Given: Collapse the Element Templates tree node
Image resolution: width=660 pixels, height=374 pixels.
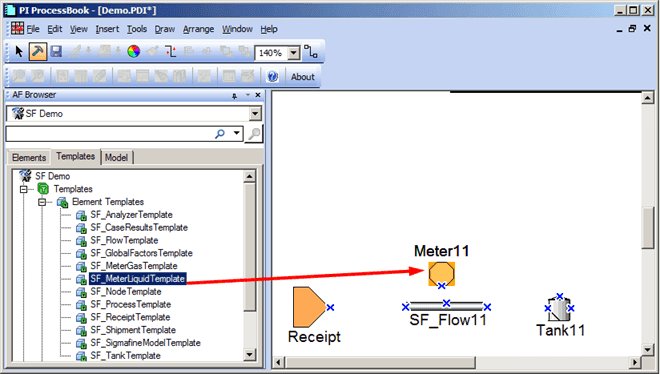Looking at the screenshot, I should point(42,202).
